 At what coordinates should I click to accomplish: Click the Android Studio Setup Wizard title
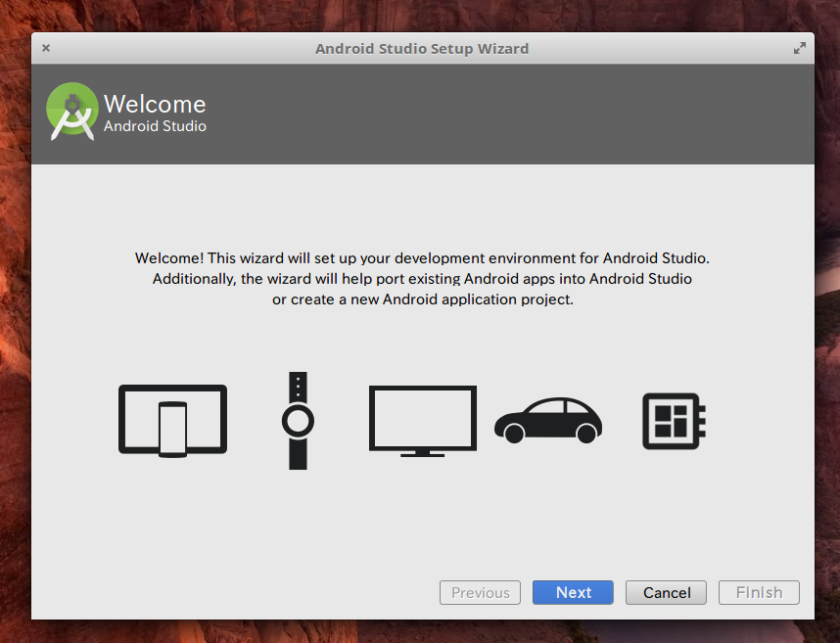(x=422, y=49)
